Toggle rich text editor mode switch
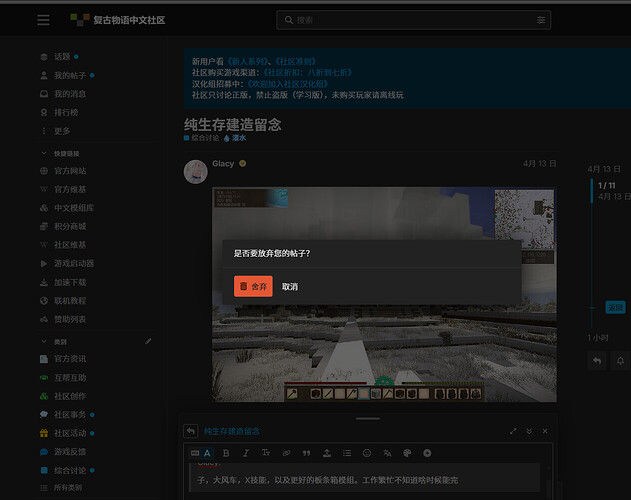Viewport: 631px width, 500px height. click(x=201, y=453)
